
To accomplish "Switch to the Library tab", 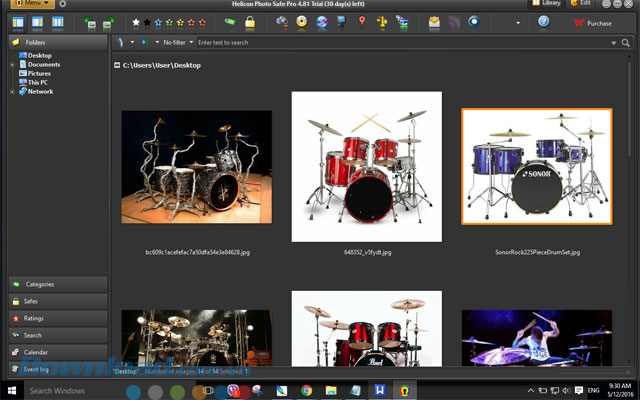I will tap(547, 4).
